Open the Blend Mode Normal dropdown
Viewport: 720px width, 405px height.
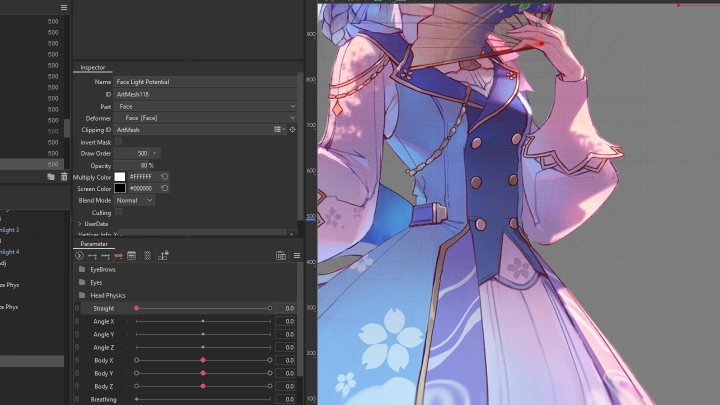tap(134, 200)
